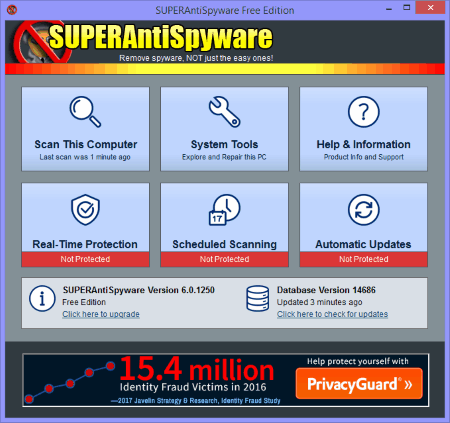Follow Click here to upgrade link

(x=101, y=314)
